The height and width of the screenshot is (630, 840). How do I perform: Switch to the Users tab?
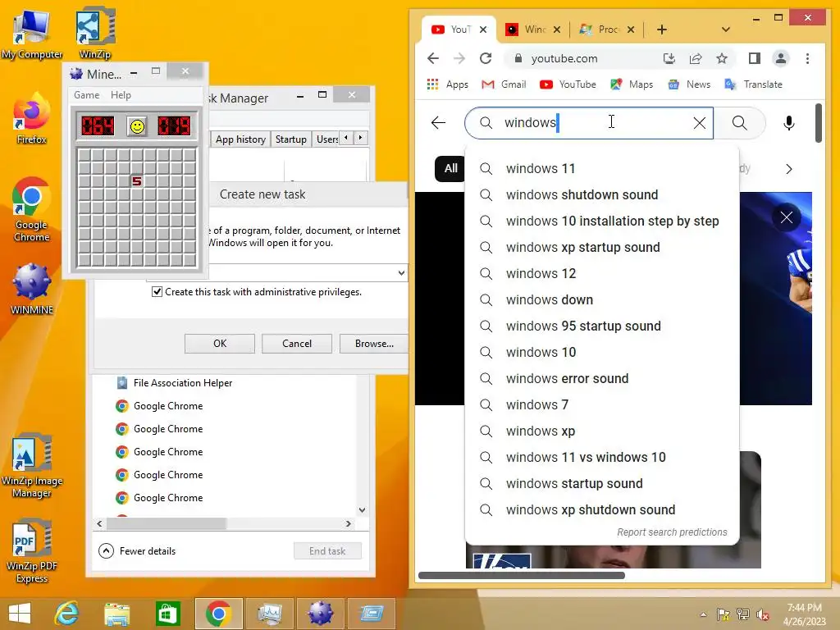(326, 139)
